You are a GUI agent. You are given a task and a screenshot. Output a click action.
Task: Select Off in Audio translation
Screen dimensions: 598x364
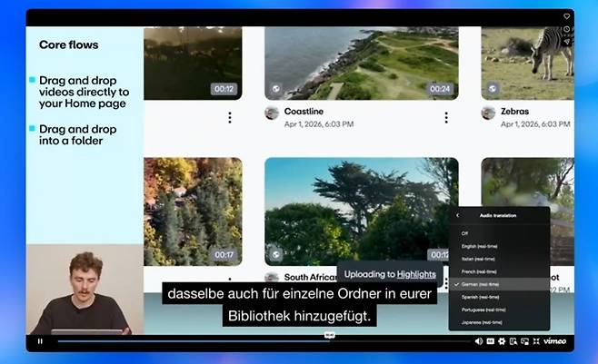point(499,233)
